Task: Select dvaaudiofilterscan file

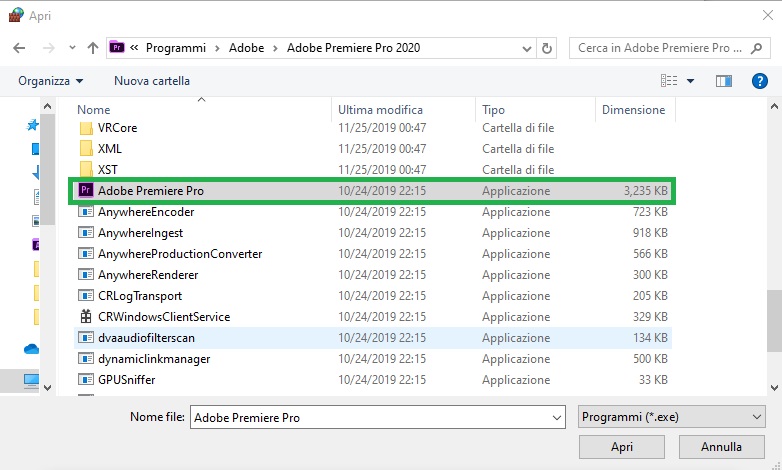Action: tap(373, 337)
